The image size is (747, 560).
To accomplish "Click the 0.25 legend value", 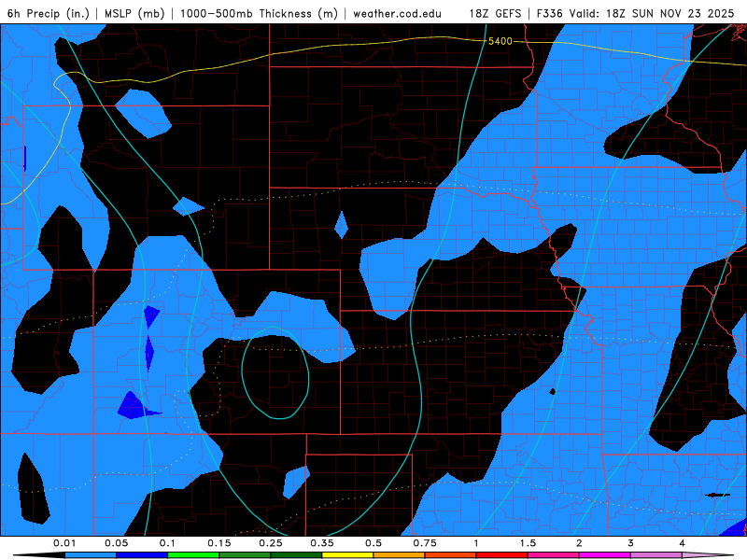I will tap(271, 543).
